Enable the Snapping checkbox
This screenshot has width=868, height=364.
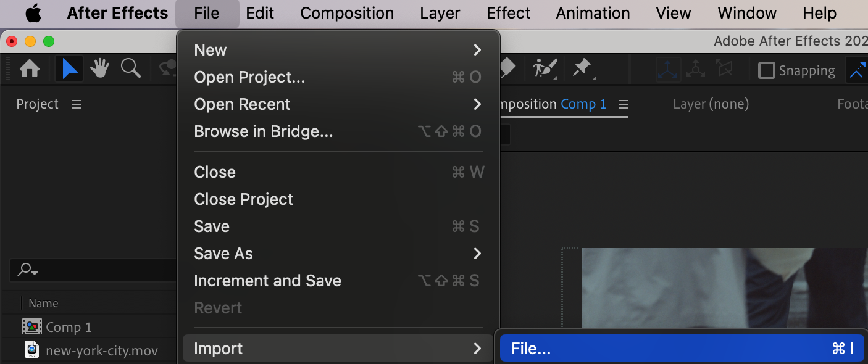point(766,70)
